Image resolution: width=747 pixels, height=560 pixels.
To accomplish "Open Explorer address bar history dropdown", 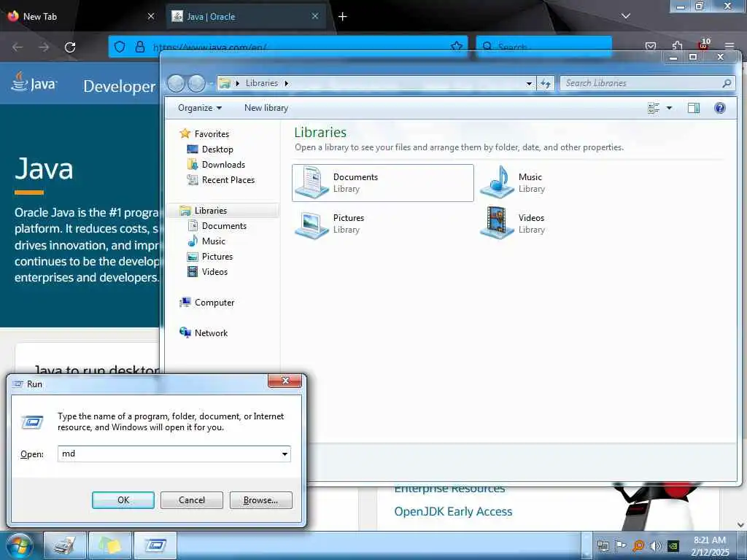I will pyautogui.click(x=529, y=83).
